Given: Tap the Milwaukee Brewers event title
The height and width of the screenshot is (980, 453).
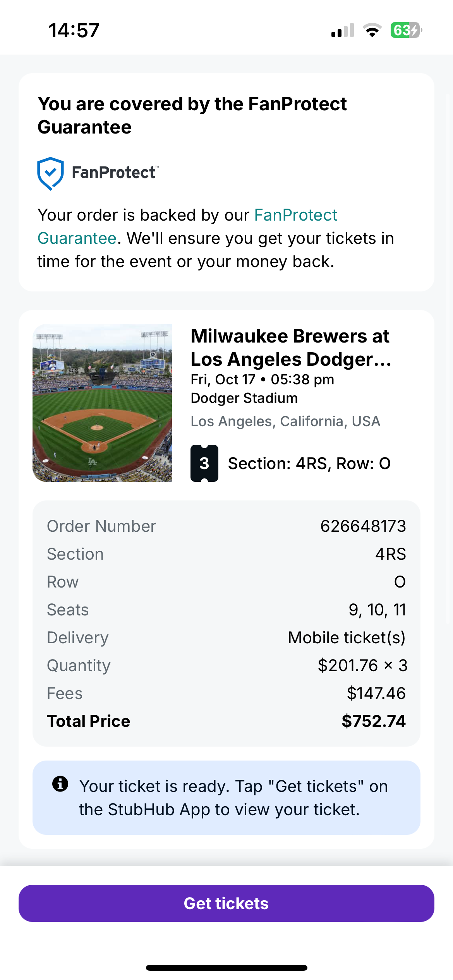Looking at the screenshot, I should (x=290, y=348).
